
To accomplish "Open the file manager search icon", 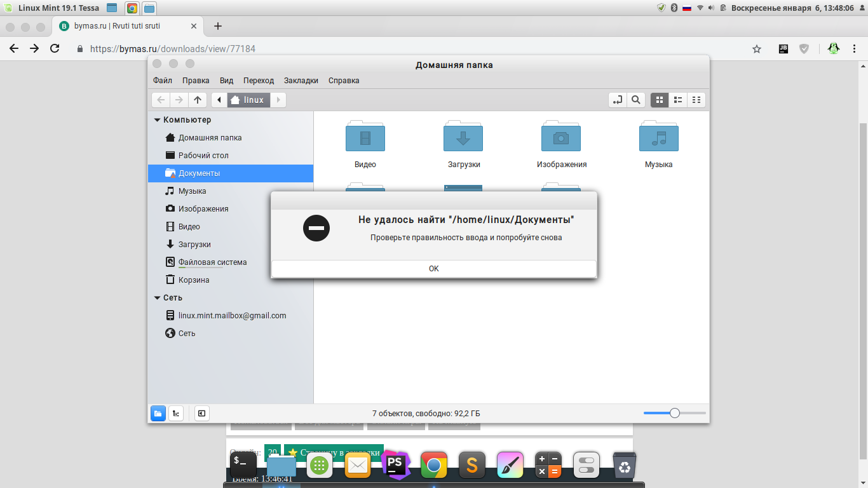I will (x=635, y=100).
